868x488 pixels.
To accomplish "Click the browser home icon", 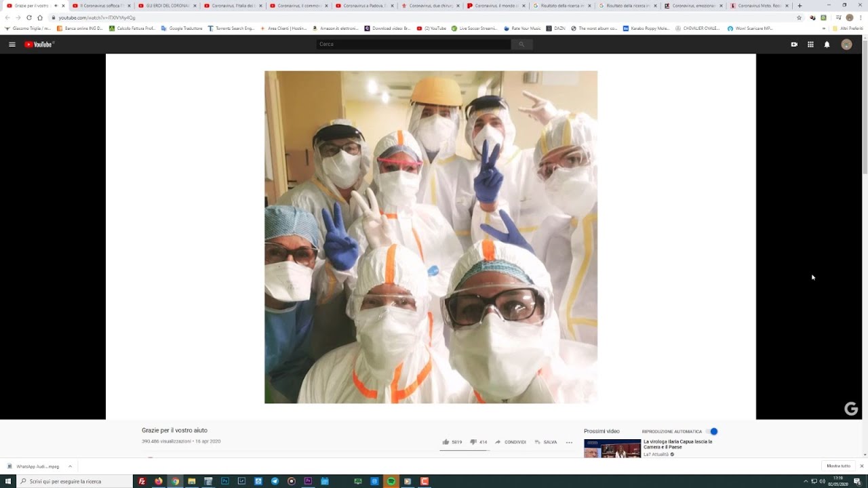I will (40, 18).
